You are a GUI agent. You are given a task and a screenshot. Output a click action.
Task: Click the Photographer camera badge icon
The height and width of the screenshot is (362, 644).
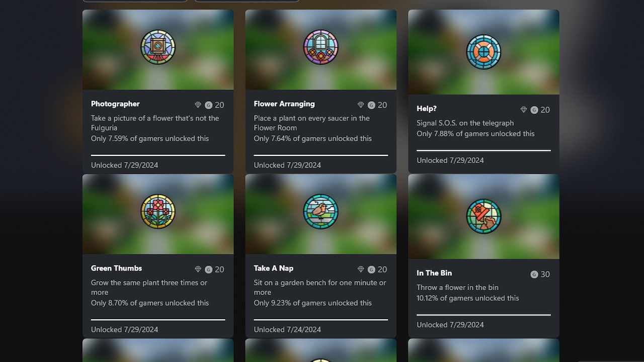pyautogui.click(x=158, y=47)
